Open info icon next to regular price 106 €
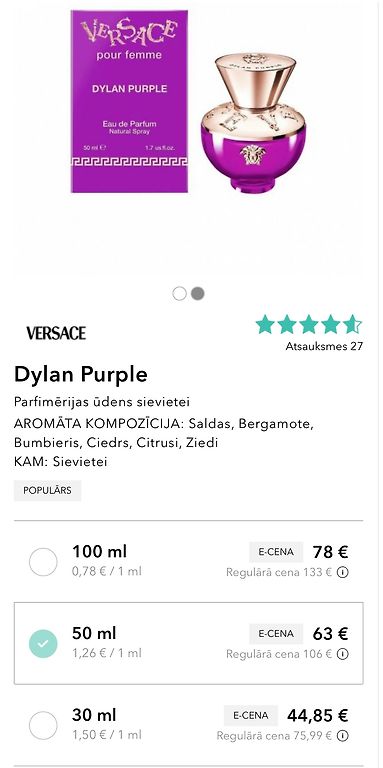The height and width of the screenshot is (768, 383). pos(343,654)
